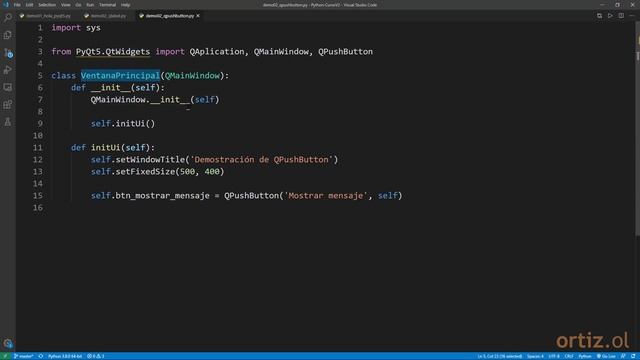Change UTF-8 file encoding
The image size is (640, 360).
554,356
